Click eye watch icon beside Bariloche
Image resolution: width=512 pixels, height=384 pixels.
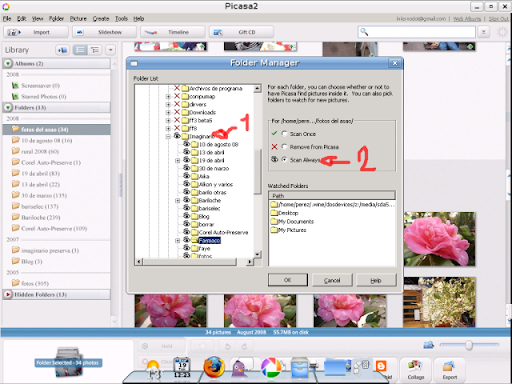tap(187, 200)
